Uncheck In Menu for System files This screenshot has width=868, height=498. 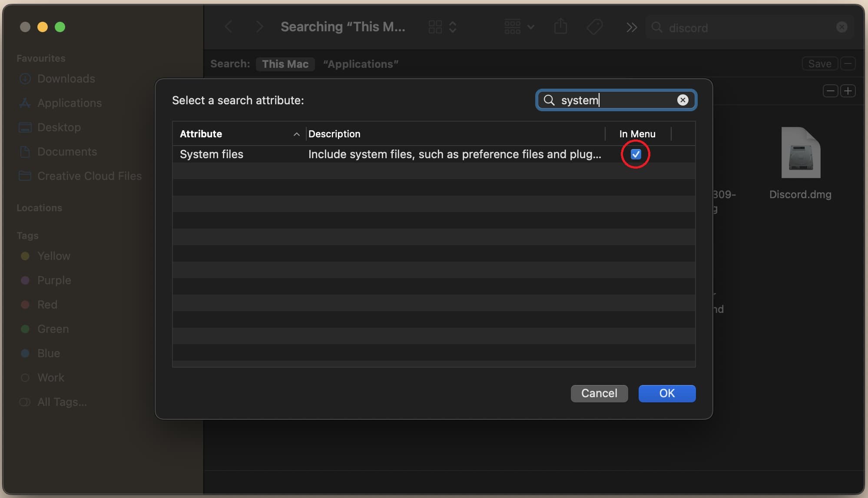[636, 154]
